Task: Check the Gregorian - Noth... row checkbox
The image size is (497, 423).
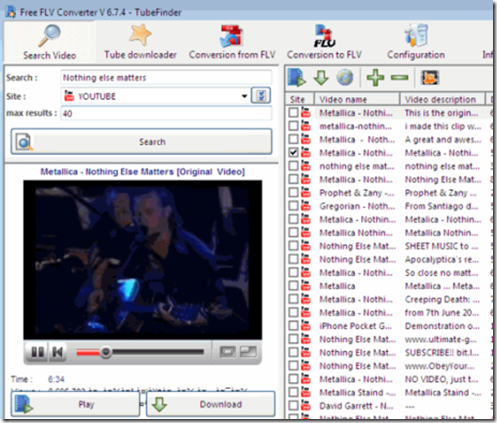Action: [x=293, y=206]
